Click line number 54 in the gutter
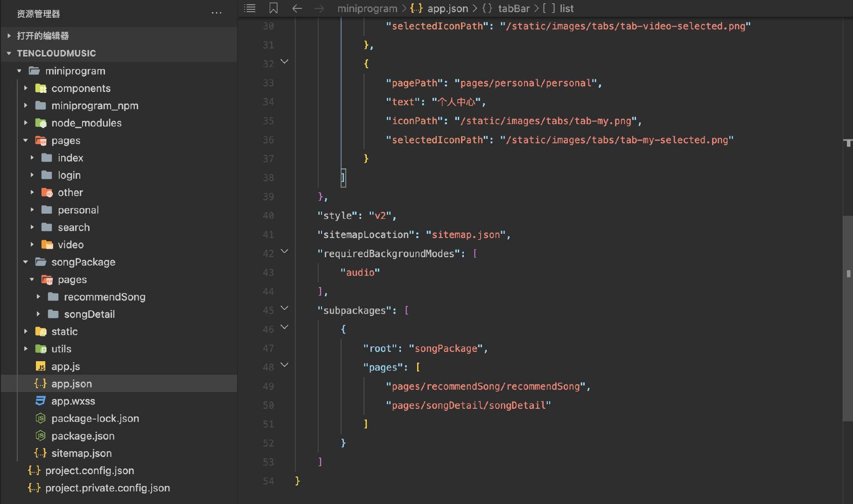The image size is (853, 504). (x=268, y=481)
